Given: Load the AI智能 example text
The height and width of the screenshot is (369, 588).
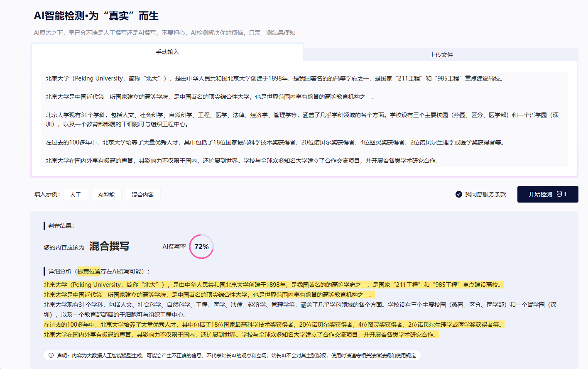Looking at the screenshot, I should (106, 195).
